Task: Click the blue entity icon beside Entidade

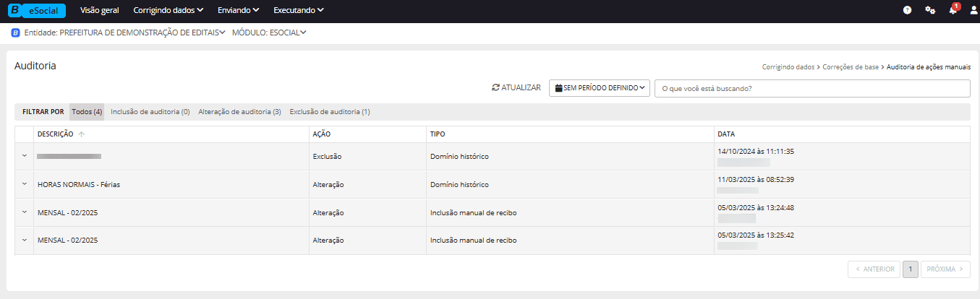Action: pos(15,32)
